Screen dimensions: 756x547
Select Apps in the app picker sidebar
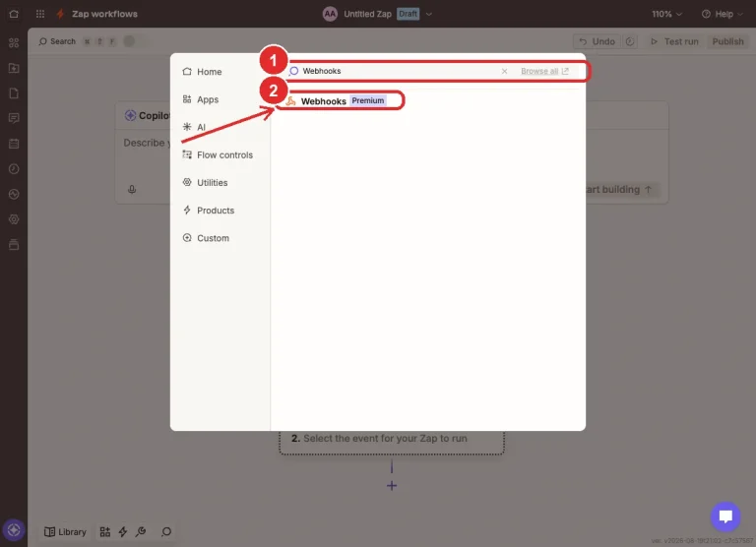(201, 99)
